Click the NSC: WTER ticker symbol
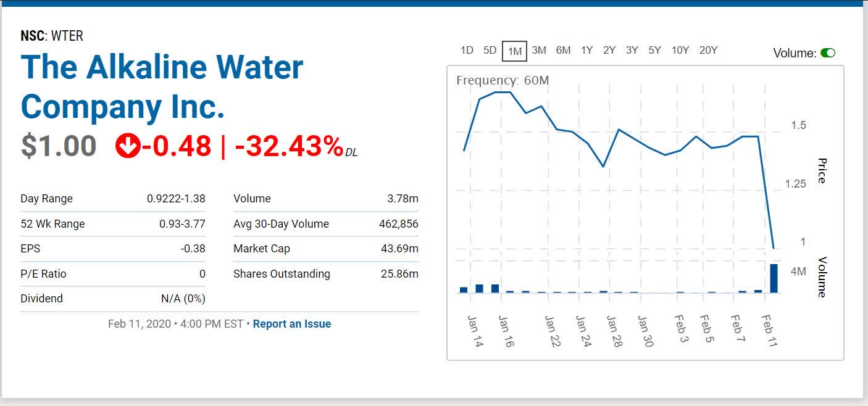The image size is (868, 406). coord(51,36)
